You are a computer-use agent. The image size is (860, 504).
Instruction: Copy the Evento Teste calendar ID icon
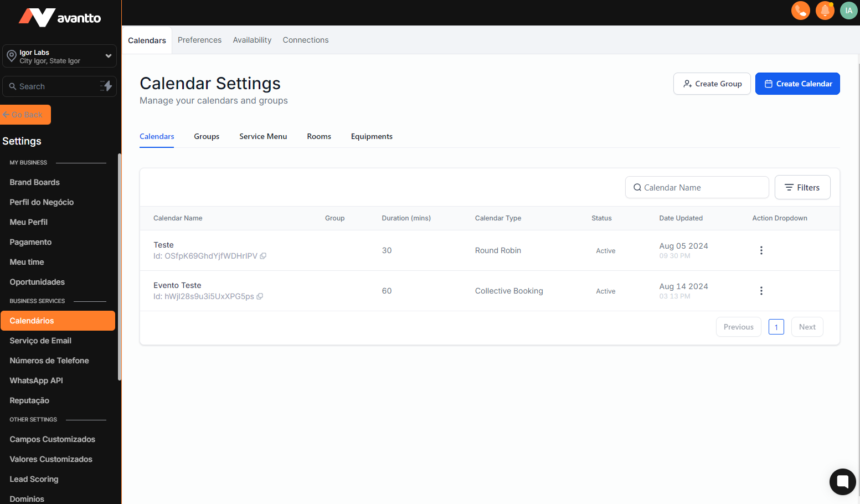pyautogui.click(x=260, y=296)
